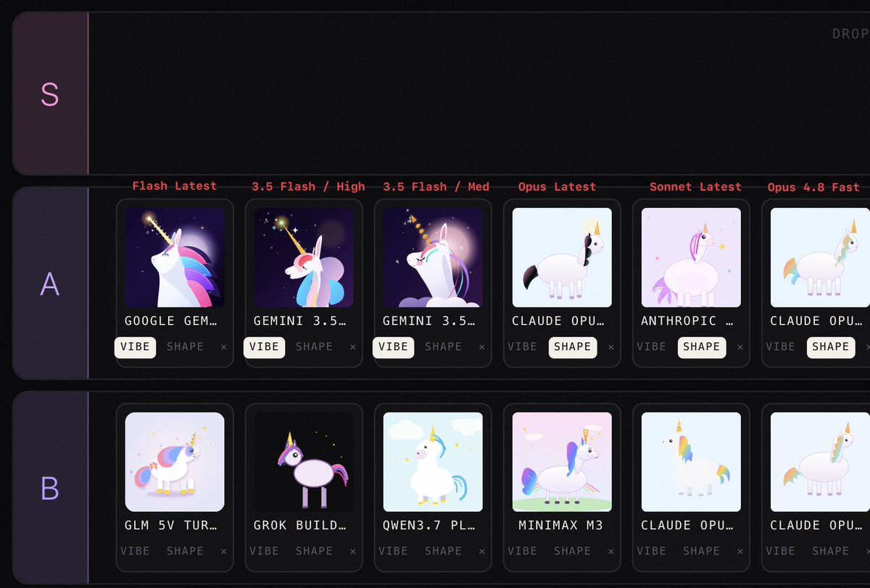Click the A tier label

pos(50,283)
